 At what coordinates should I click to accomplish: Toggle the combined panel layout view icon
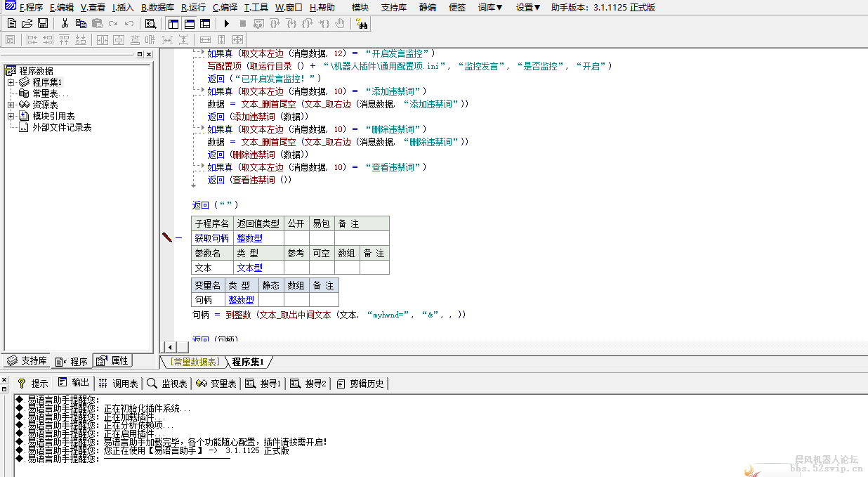tap(206, 23)
